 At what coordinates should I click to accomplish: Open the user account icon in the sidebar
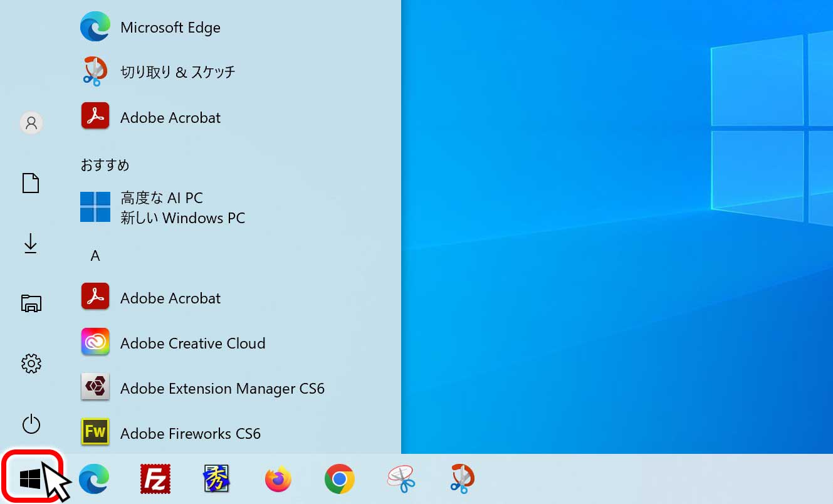pos(31,122)
